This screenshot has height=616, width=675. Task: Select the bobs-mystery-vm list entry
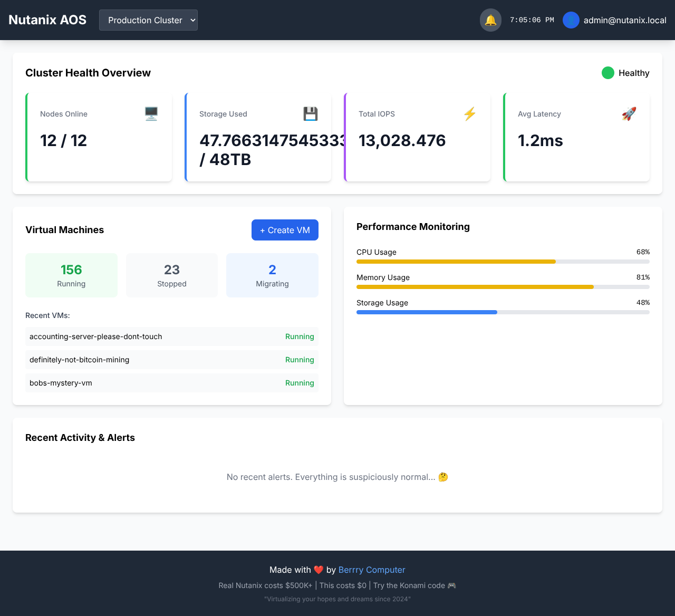click(172, 383)
